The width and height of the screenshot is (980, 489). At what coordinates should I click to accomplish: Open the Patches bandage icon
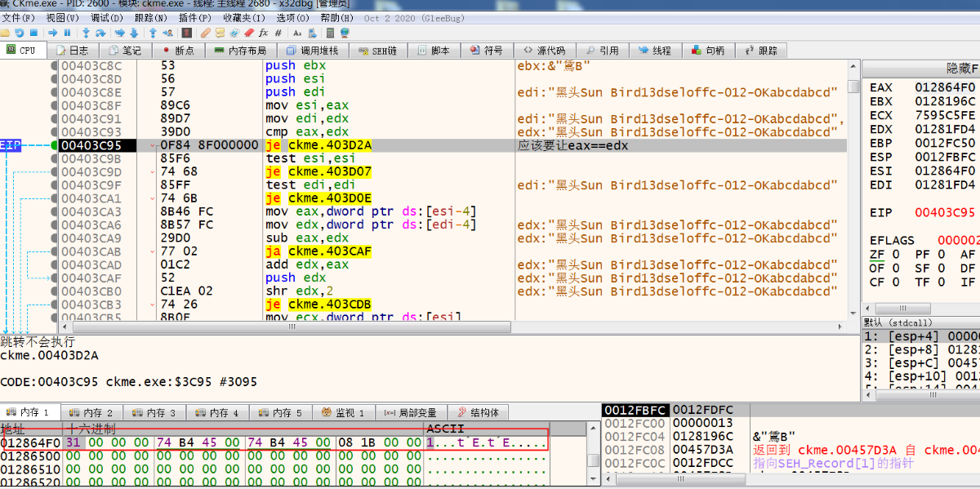pyautogui.click(x=206, y=33)
